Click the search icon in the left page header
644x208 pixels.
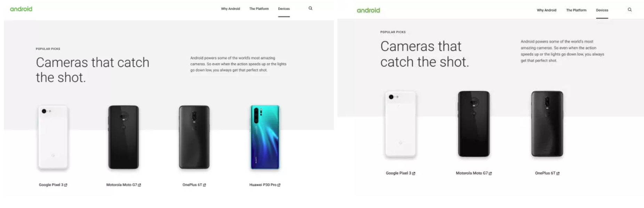[310, 8]
